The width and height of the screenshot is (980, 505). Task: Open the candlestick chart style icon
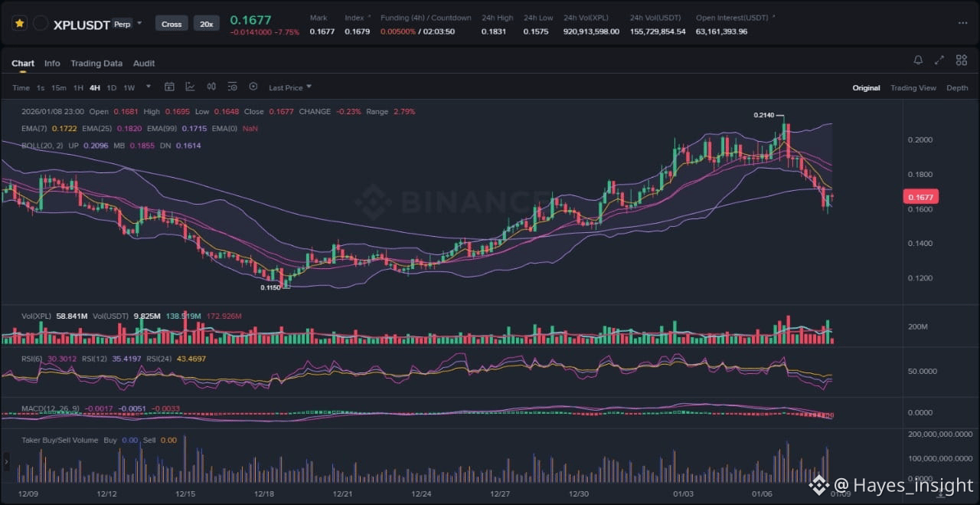211,87
